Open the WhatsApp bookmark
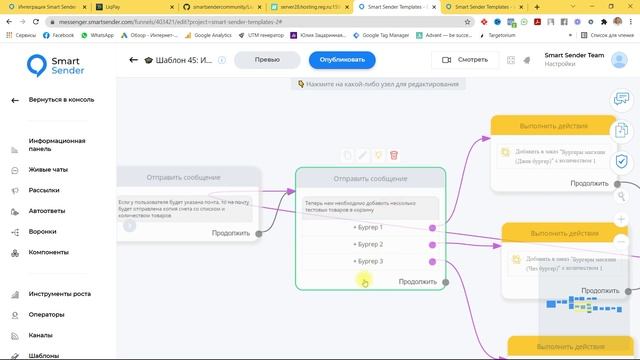 98,36
